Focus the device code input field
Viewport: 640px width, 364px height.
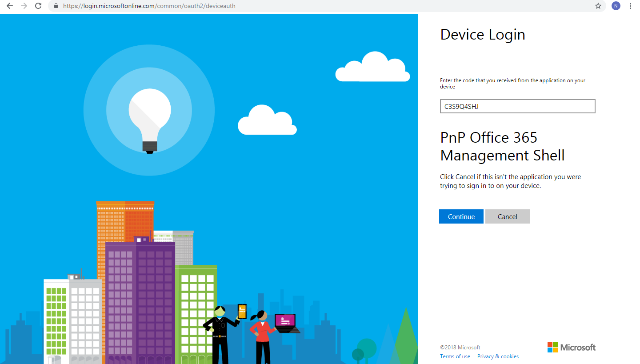(517, 107)
